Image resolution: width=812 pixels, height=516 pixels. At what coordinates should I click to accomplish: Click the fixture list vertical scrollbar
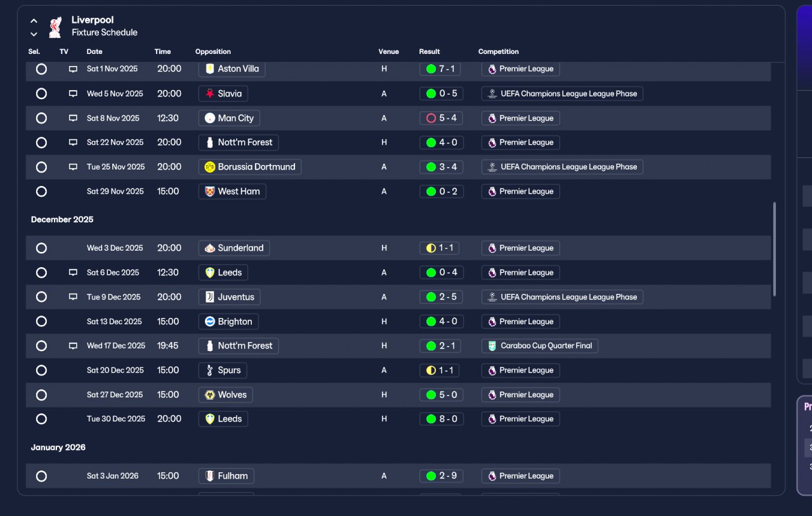pyautogui.click(x=774, y=249)
